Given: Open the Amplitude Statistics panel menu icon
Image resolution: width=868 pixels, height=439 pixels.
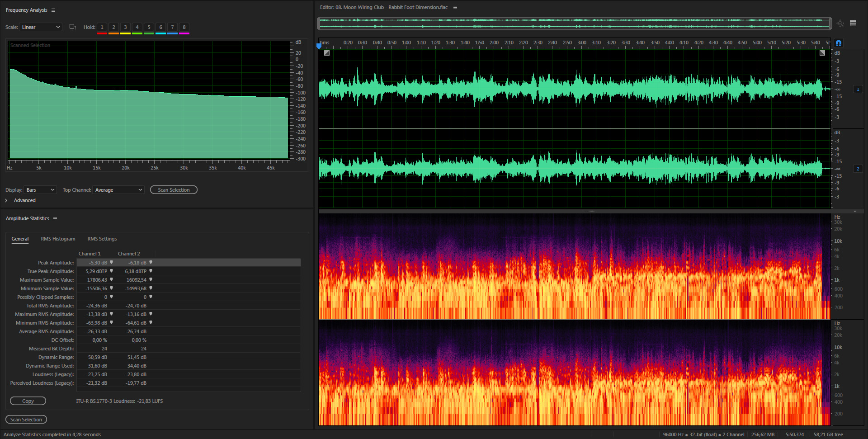Looking at the screenshot, I should point(55,218).
